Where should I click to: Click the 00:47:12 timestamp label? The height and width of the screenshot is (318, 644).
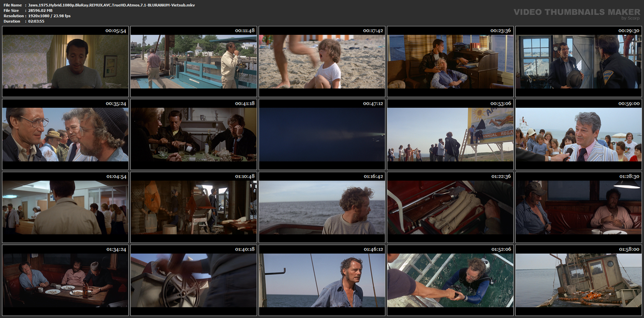point(372,104)
